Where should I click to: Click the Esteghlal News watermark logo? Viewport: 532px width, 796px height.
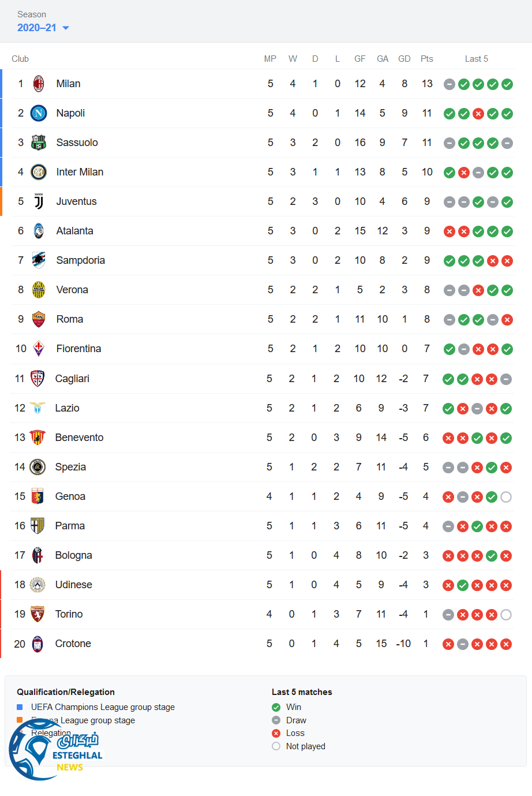pos(55,749)
